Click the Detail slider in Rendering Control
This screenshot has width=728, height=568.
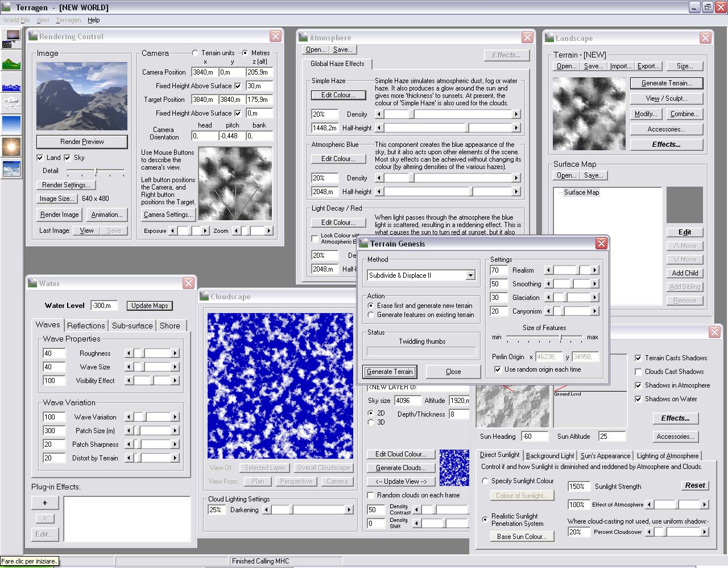(x=96, y=171)
